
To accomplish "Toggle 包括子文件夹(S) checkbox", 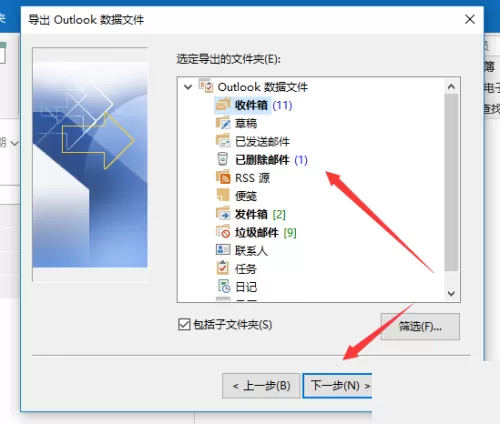I will (x=184, y=324).
